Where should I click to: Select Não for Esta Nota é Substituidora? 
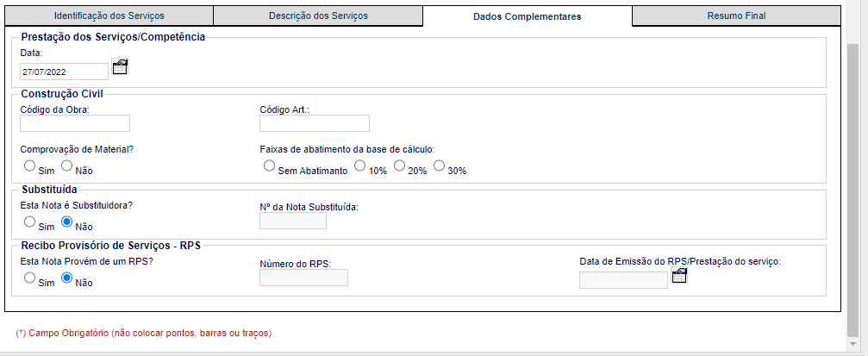tap(66, 222)
